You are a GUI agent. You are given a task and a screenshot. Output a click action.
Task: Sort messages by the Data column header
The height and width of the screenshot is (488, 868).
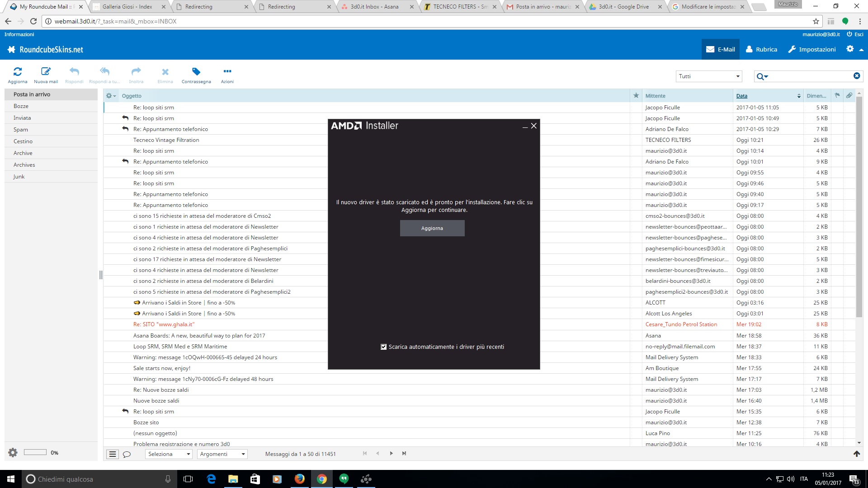point(742,96)
